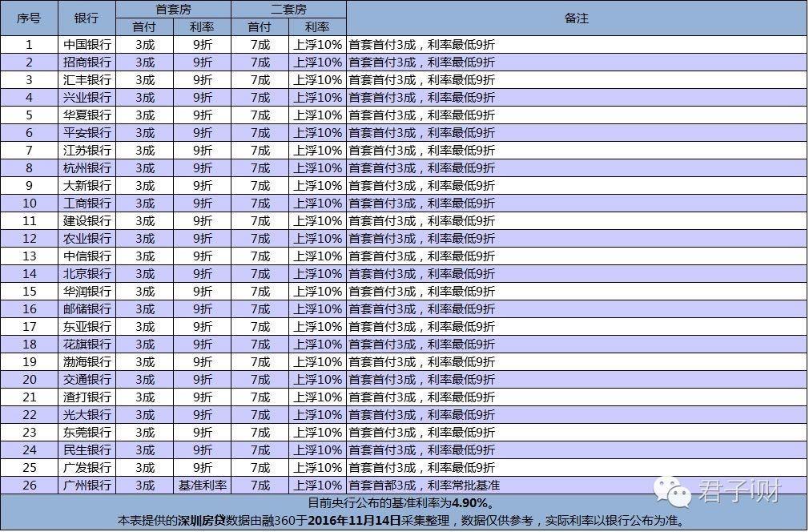Click the 民生银行 cell
The image size is (809, 532).
(x=87, y=450)
